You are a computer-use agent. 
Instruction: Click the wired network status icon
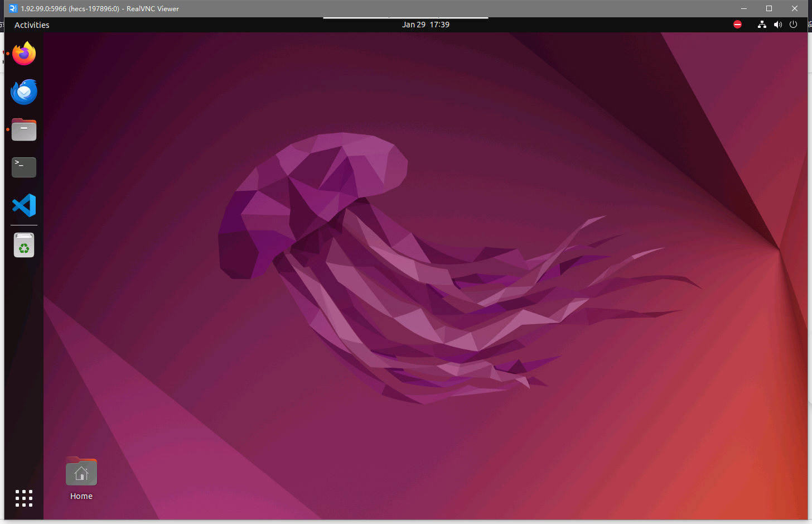762,25
